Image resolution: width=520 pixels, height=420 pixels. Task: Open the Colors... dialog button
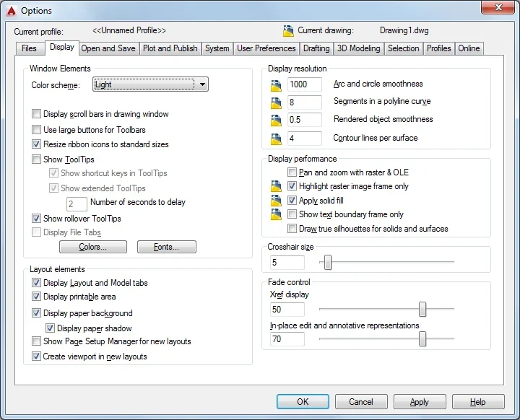click(x=93, y=247)
